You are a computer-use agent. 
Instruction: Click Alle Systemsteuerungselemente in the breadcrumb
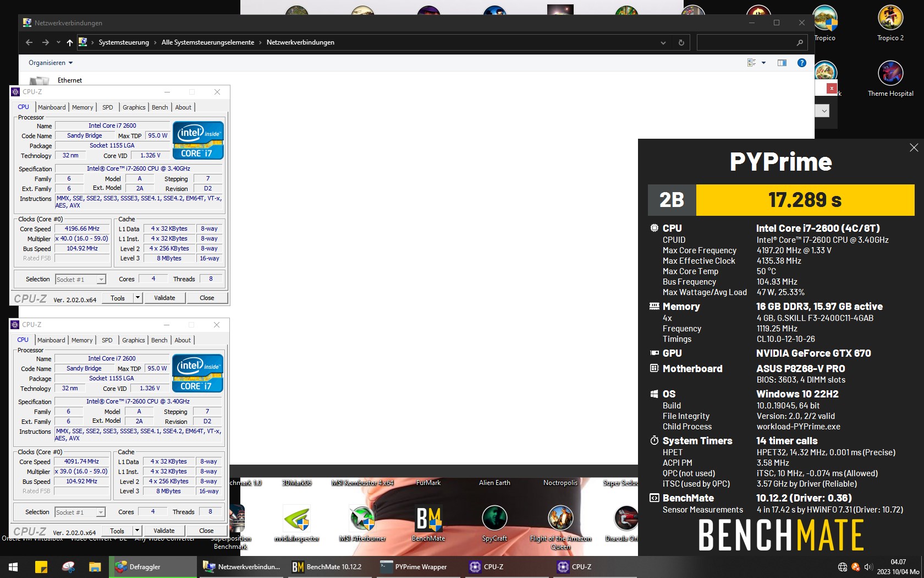(208, 42)
